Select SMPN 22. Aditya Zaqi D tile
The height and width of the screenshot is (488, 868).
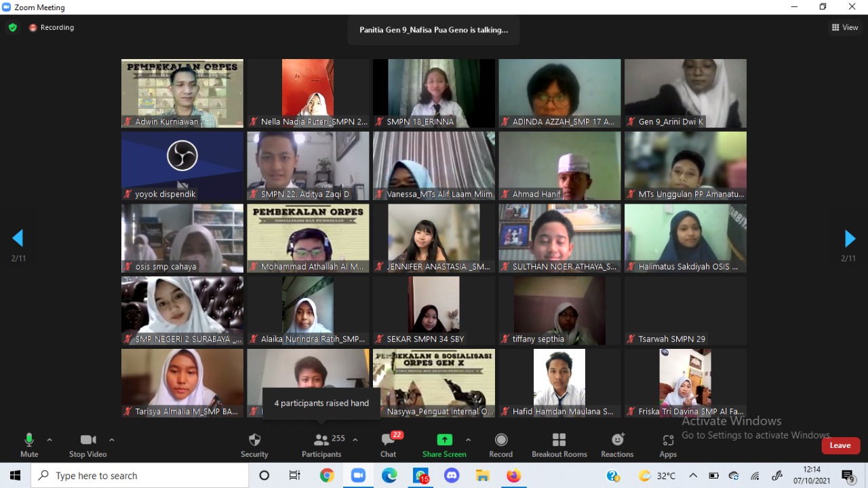coord(308,166)
